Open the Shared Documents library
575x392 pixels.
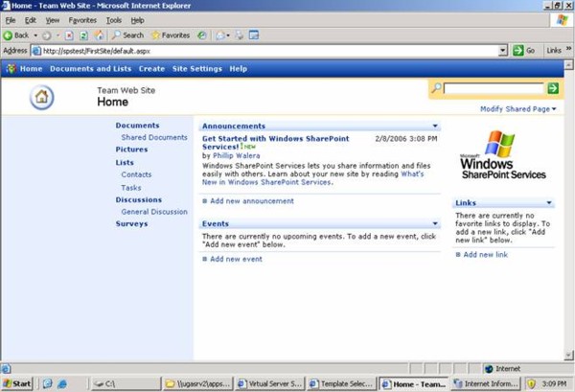(154, 137)
